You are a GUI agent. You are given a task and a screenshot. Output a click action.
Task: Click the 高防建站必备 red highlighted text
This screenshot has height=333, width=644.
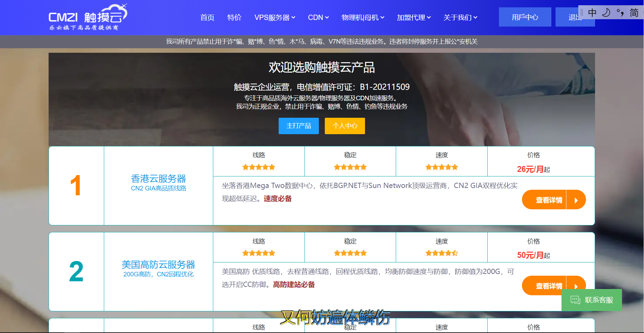(294, 284)
